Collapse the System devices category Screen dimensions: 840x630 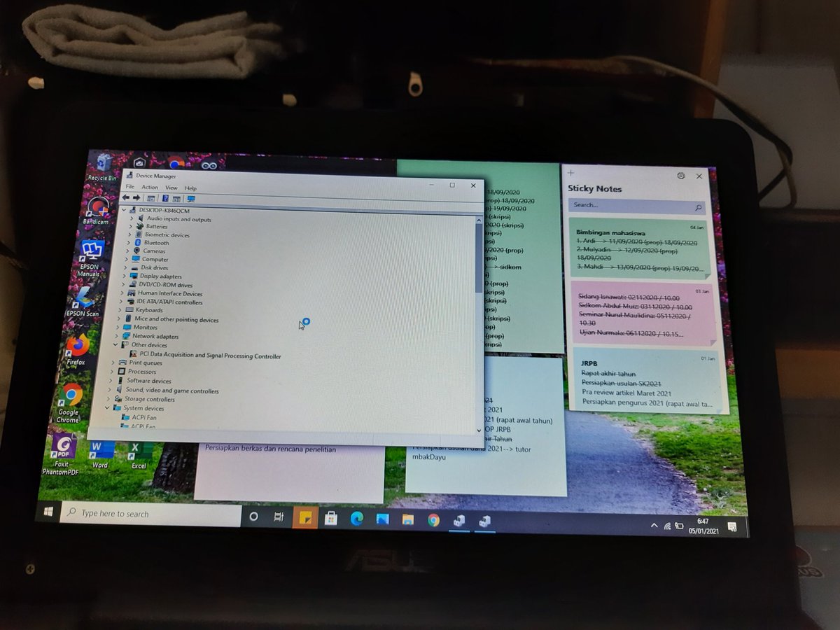point(107,407)
